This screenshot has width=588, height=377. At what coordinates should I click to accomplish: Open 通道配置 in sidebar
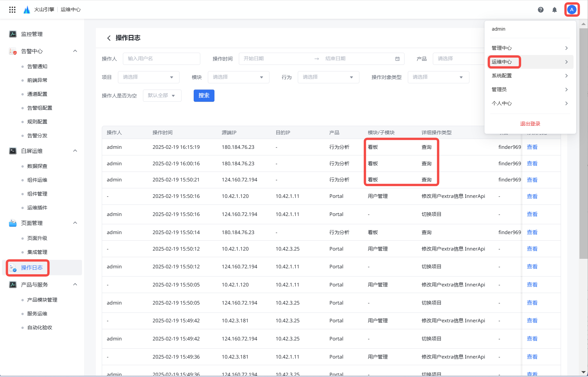coord(37,94)
